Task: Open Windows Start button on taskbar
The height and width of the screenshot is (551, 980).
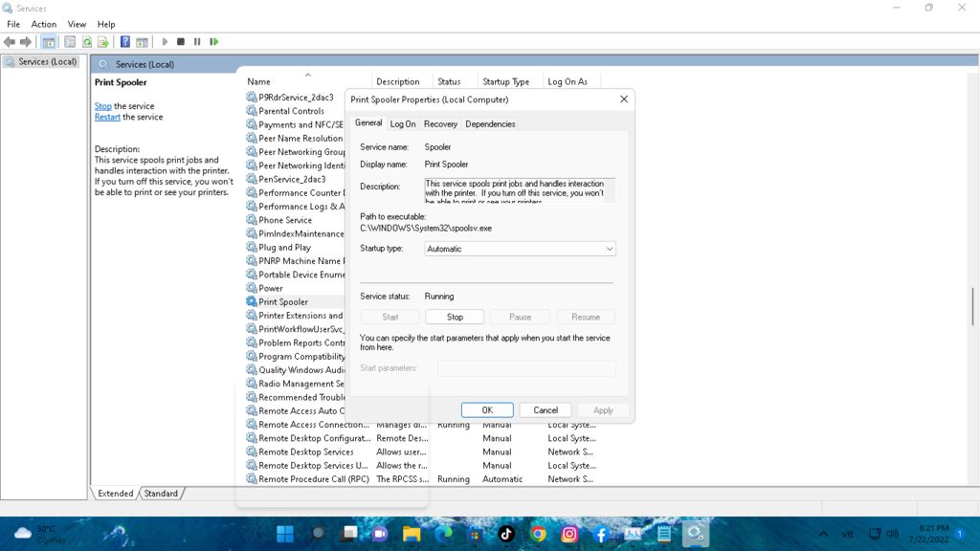Action: 285,534
